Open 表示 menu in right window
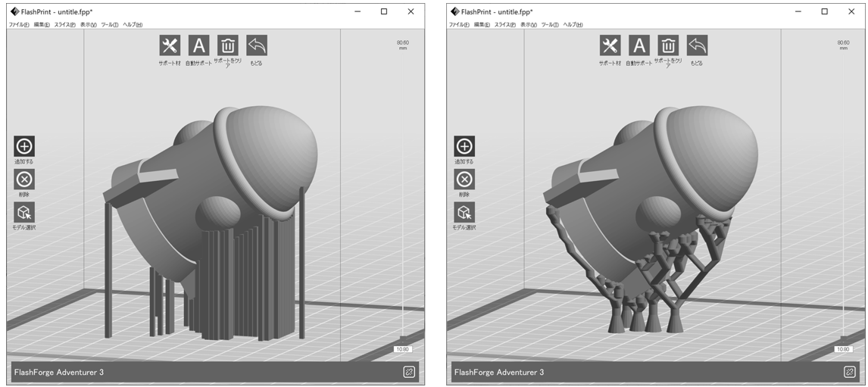This screenshot has height=387, width=868. (x=529, y=25)
